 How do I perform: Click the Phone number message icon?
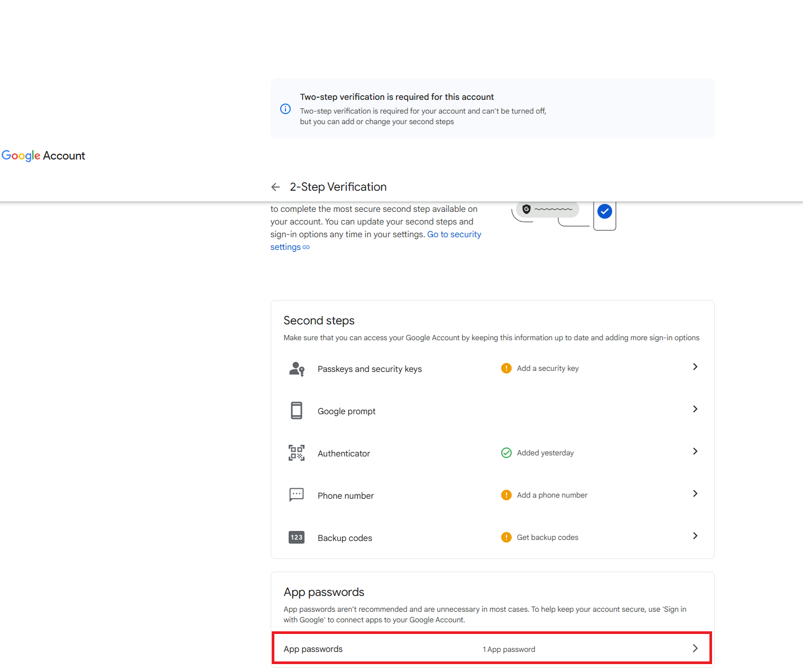[297, 495]
